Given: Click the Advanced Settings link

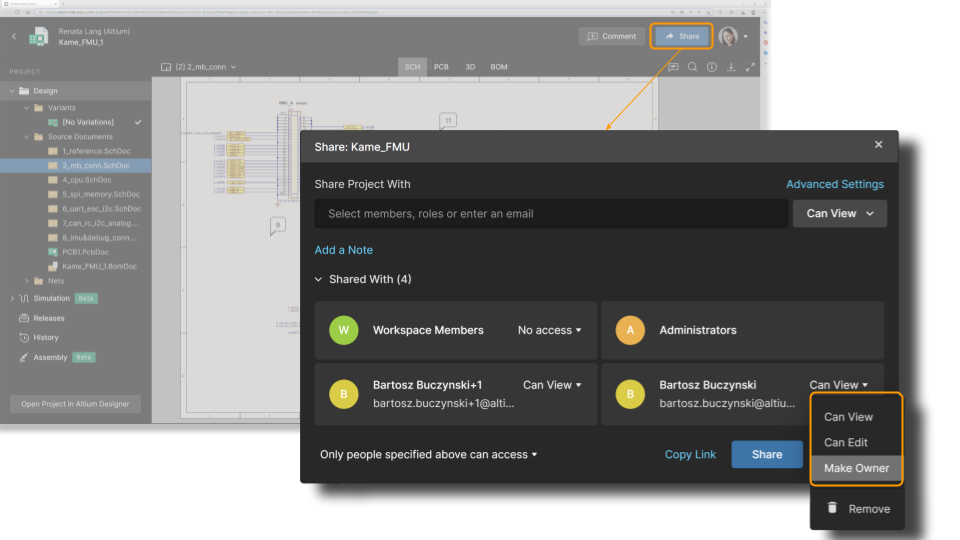Looking at the screenshot, I should 834,184.
